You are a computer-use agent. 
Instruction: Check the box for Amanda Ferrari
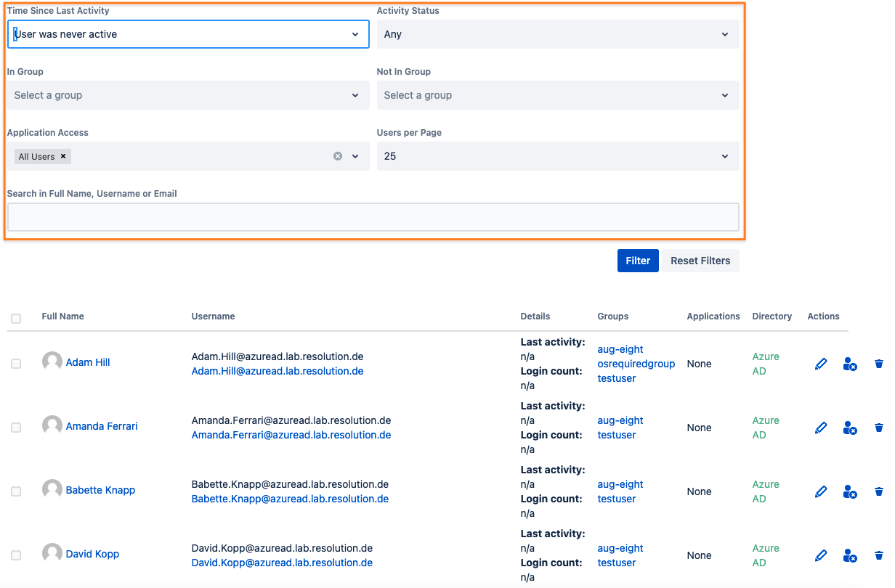point(16,428)
